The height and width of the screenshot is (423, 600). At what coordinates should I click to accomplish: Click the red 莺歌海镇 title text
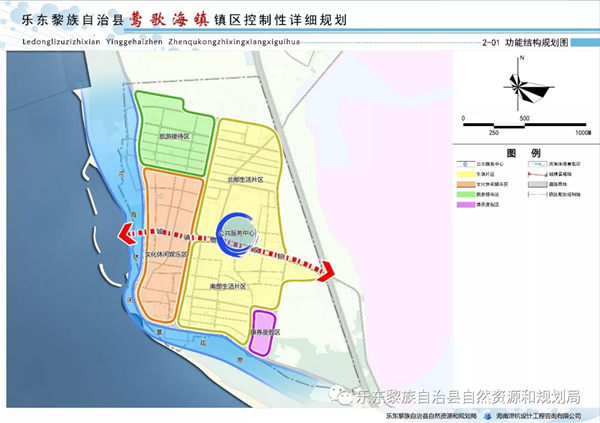click(x=169, y=19)
